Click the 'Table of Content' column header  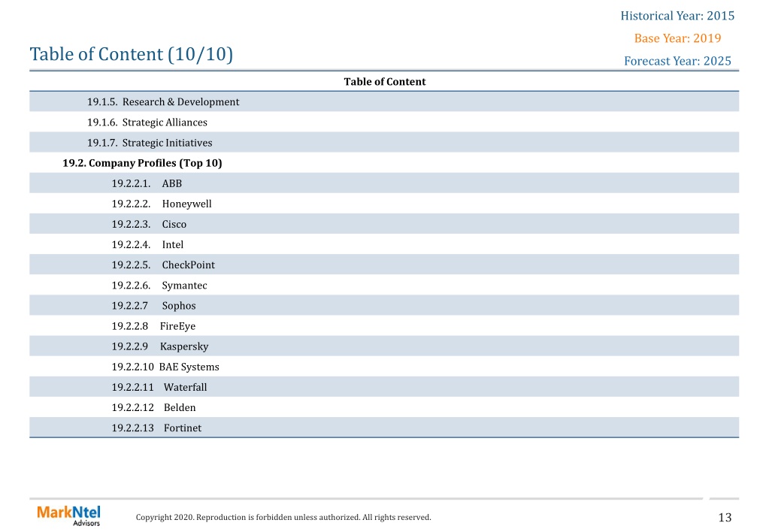tap(385, 81)
